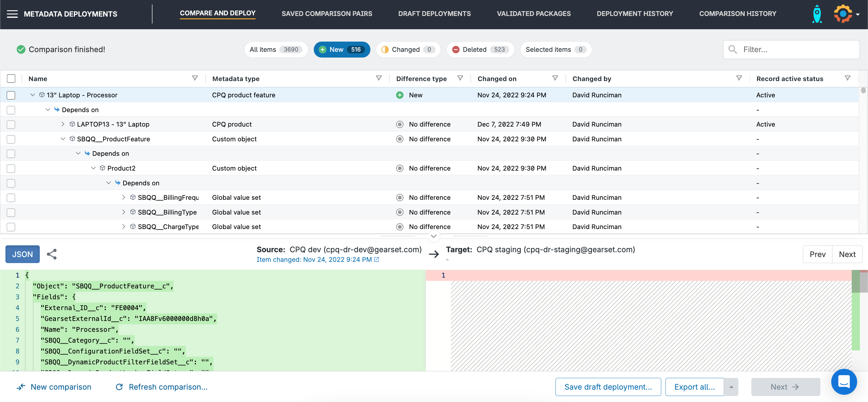The height and width of the screenshot is (402, 868).
Task: Open the hamburger navigation menu
Action: [x=12, y=14]
